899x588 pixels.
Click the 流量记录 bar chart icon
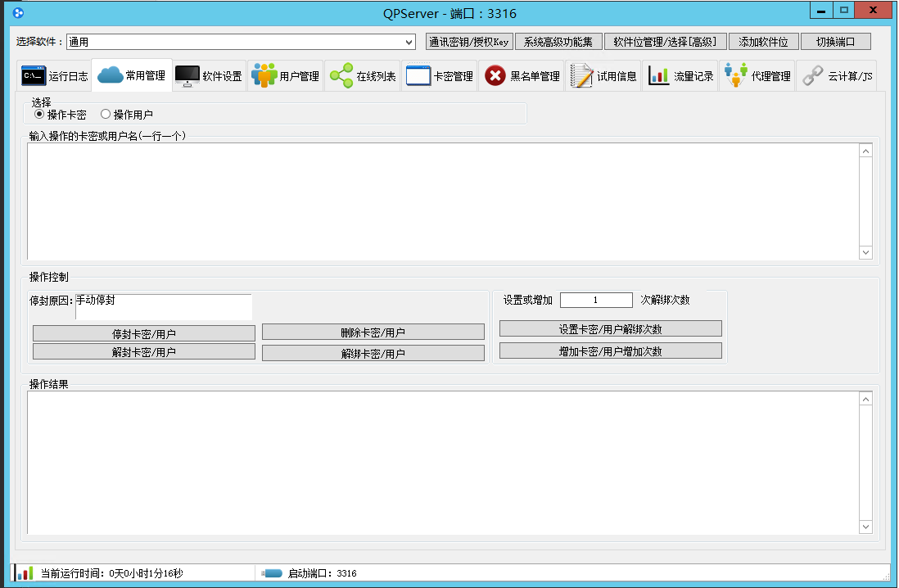pos(658,76)
